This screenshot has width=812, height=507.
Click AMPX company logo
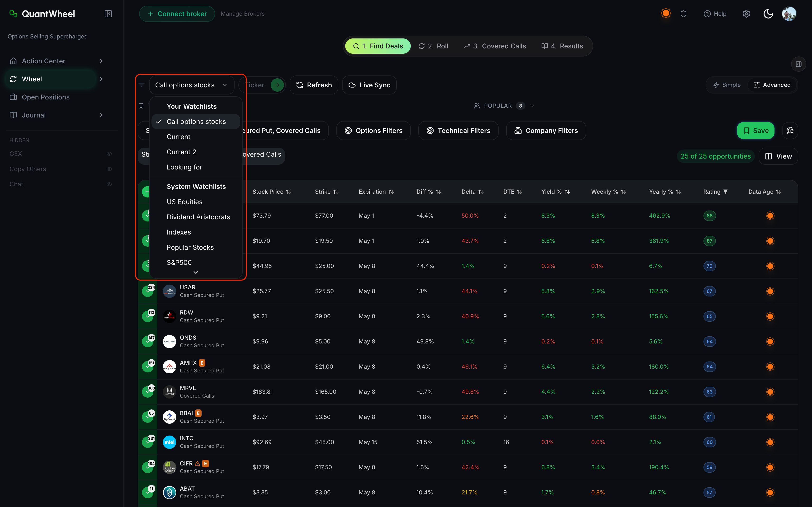[169, 366]
